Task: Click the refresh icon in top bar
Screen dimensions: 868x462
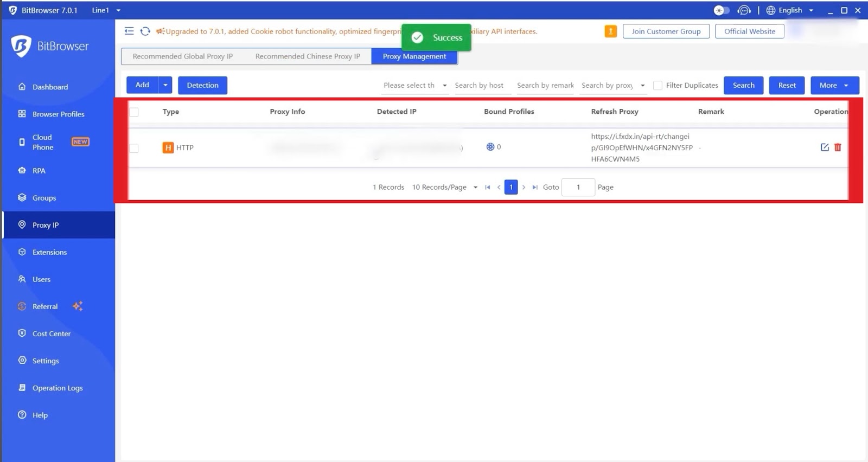Action: click(145, 31)
